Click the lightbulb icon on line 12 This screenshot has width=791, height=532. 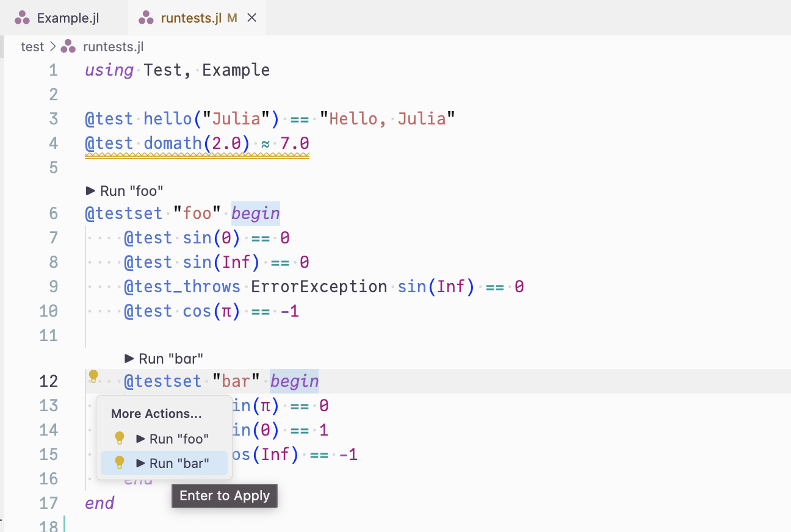click(93, 377)
